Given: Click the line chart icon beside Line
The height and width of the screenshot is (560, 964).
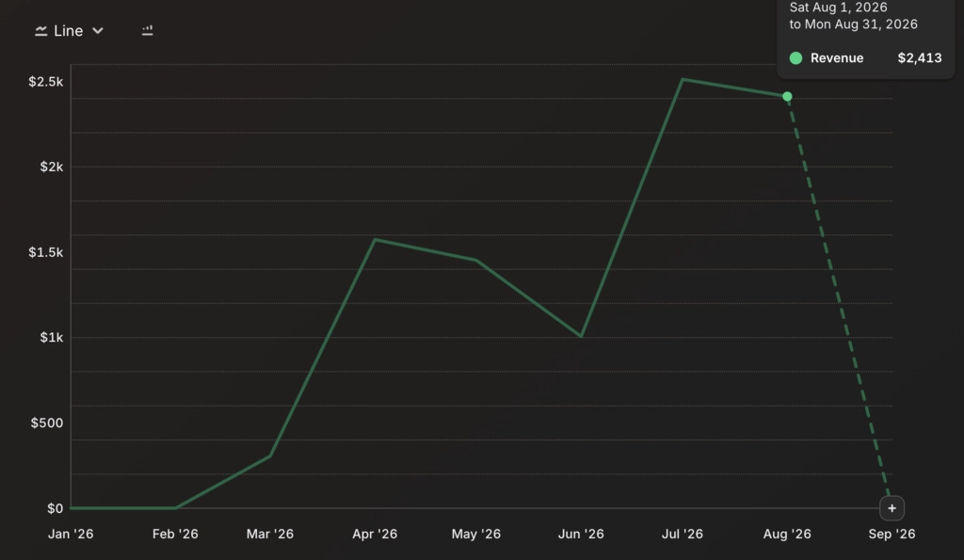Looking at the screenshot, I should [41, 31].
